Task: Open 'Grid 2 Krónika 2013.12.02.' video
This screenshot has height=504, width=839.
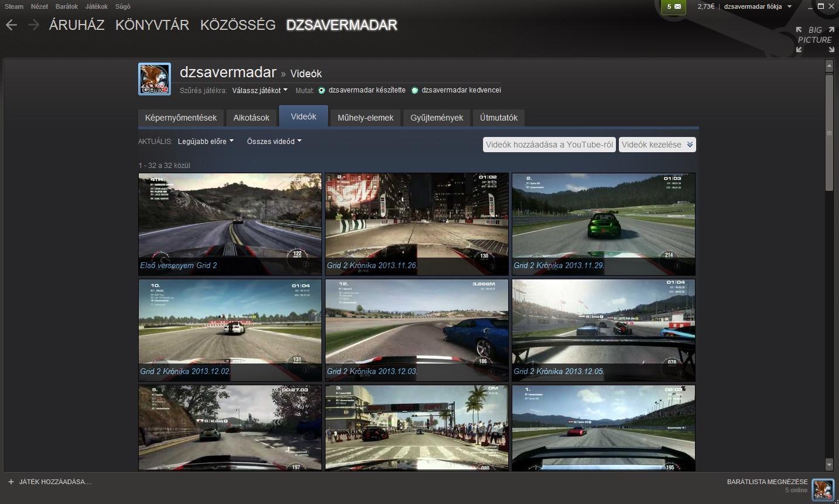Action: tap(230, 330)
